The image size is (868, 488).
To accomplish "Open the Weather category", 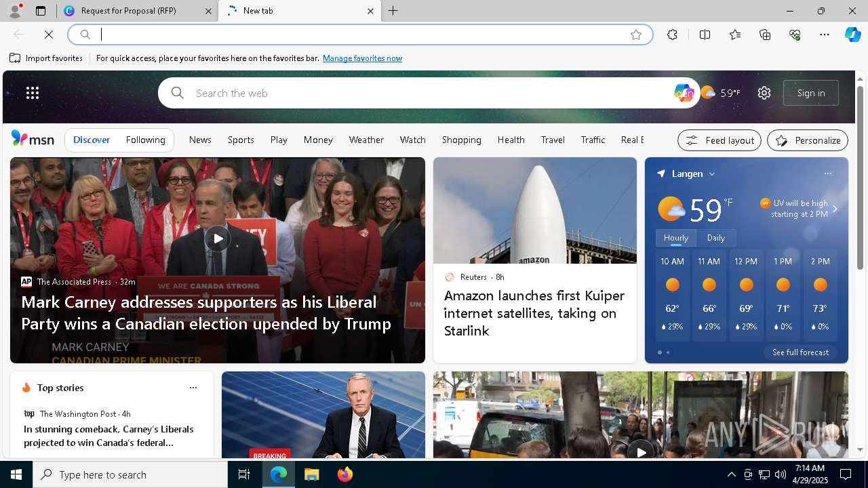I will point(366,140).
